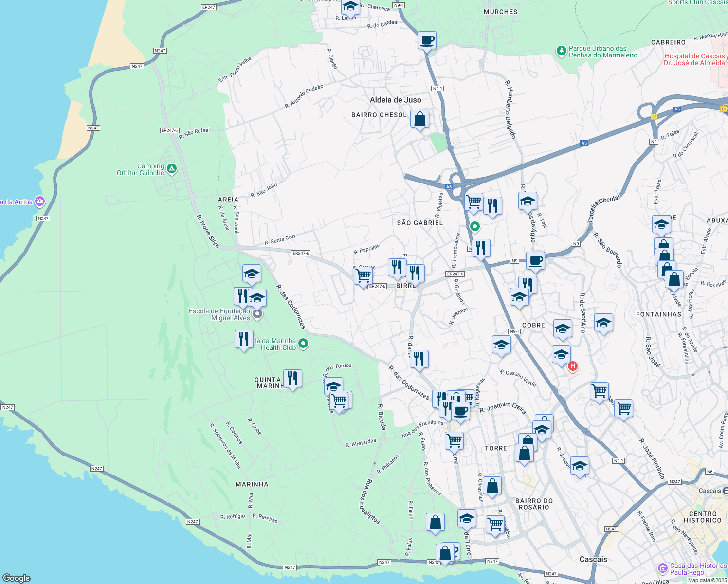Select the restaurant marker on Rua das Codornizes
The image size is (728, 584).
pyautogui.click(x=419, y=359)
